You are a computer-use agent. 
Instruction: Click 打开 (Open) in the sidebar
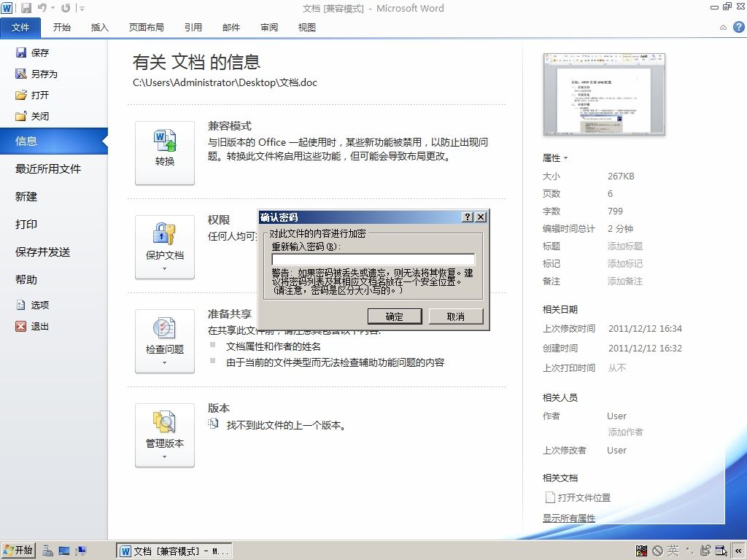click(x=32, y=95)
